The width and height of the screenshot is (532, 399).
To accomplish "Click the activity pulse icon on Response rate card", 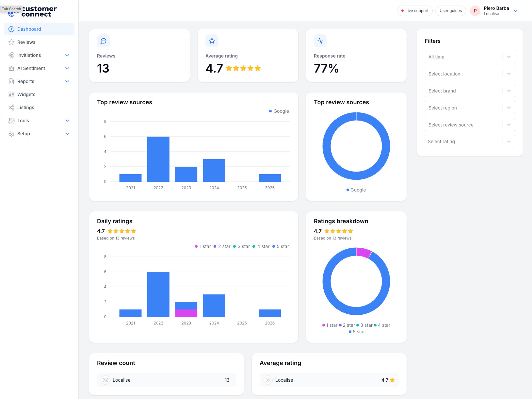I will pos(320,41).
